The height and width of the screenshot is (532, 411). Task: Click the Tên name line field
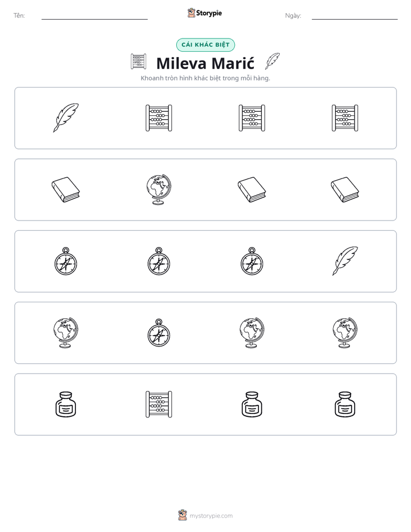[94, 16]
